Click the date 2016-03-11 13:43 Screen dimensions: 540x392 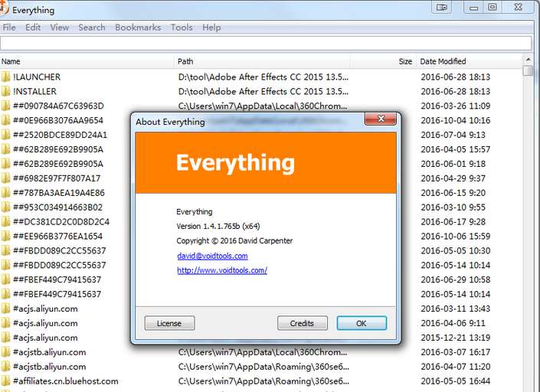click(455, 309)
